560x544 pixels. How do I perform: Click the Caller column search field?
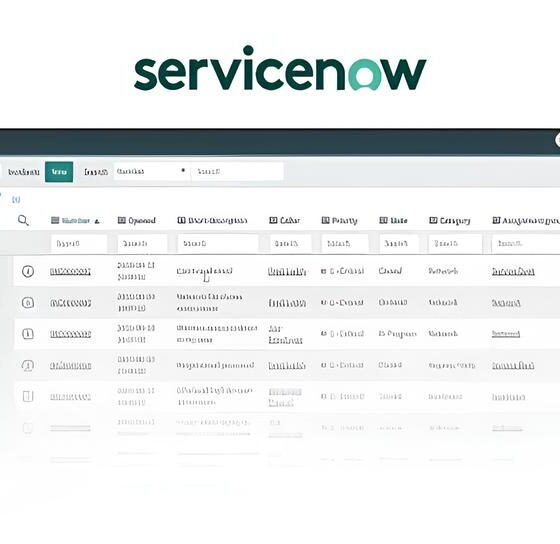[x=290, y=244]
